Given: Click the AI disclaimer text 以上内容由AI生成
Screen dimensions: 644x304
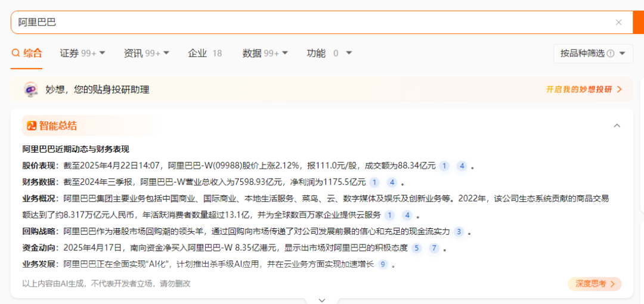Looking at the screenshot, I should click(x=54, y=284).
